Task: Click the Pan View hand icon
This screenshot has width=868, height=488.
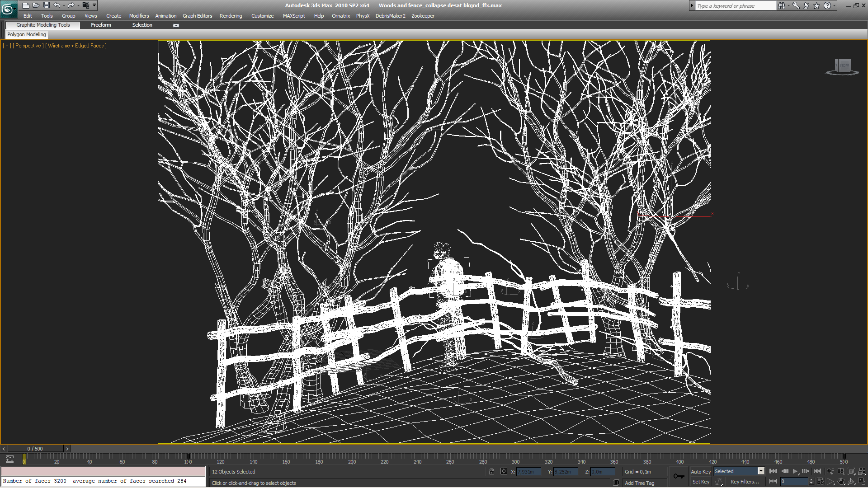Action: pos(841,482)
